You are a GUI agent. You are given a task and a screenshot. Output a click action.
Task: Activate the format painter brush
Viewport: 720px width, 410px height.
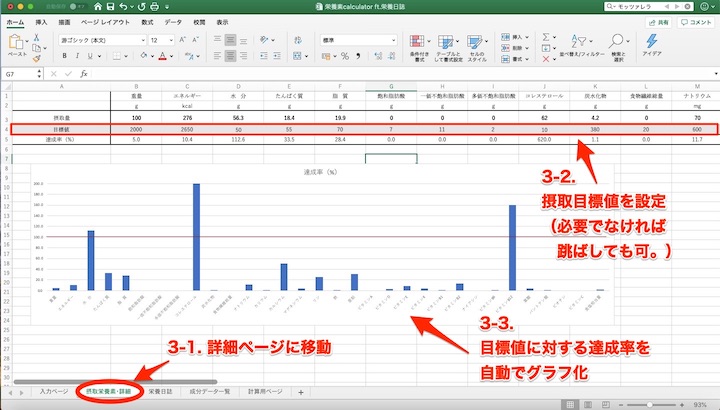pos(36,58)
